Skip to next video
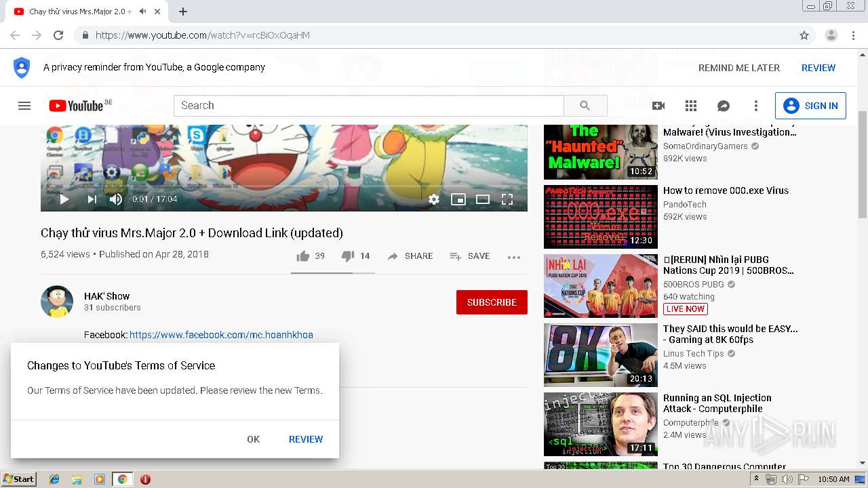Viewport: 868px width, 488px height. 92,199
